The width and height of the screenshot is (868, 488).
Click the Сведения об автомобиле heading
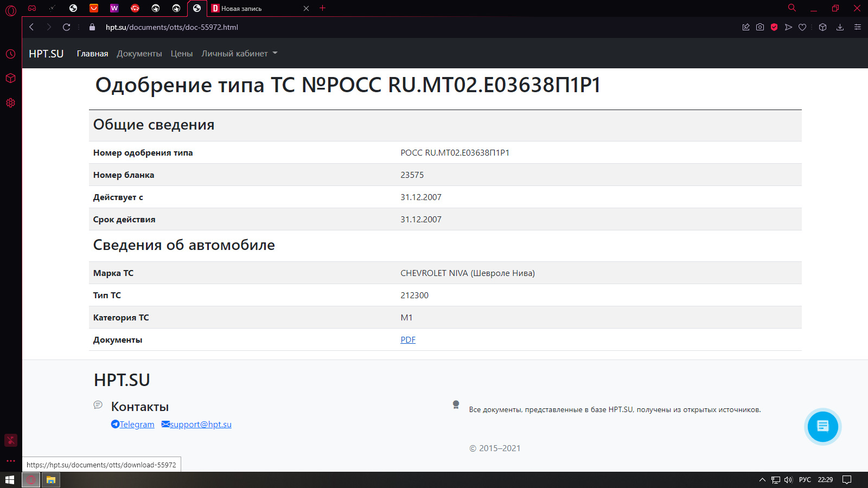tap(184, 245)
